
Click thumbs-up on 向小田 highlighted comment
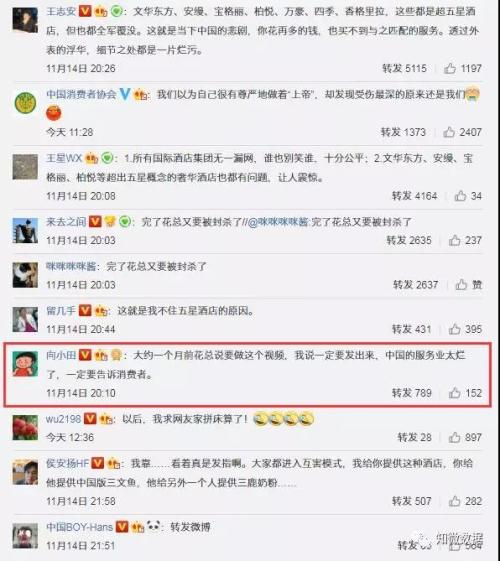point(454,393)
